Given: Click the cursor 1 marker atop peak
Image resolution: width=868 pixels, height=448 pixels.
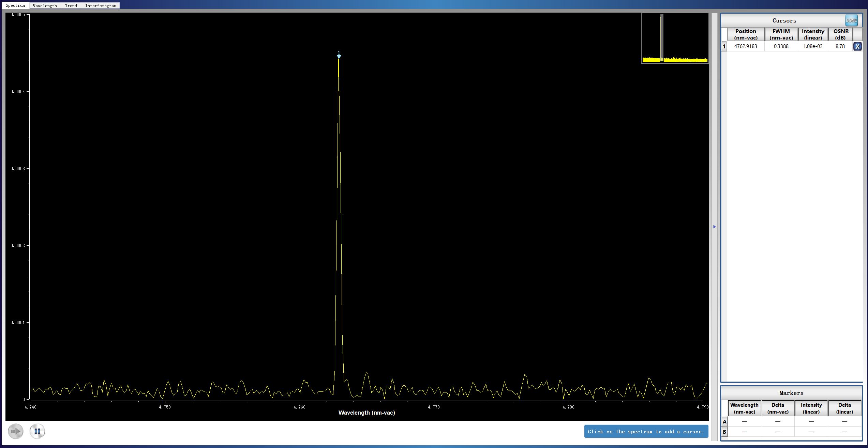Looking at the screenshot, I should (339, 56).
